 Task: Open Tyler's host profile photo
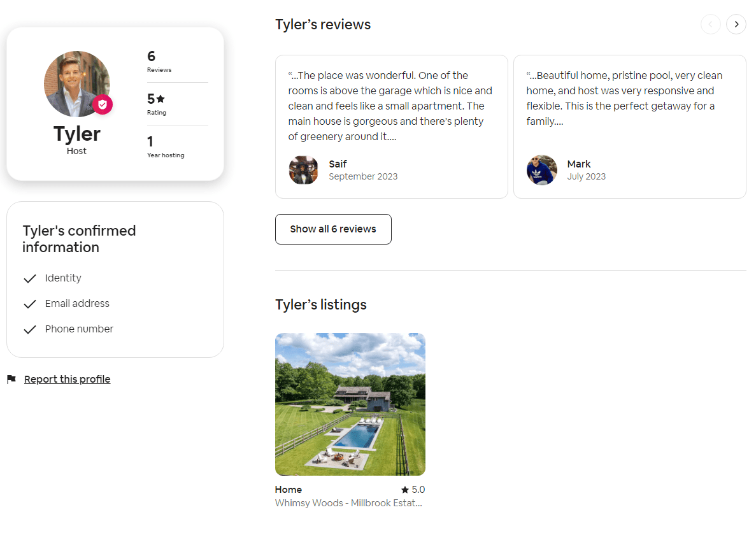tap(76, 83)
